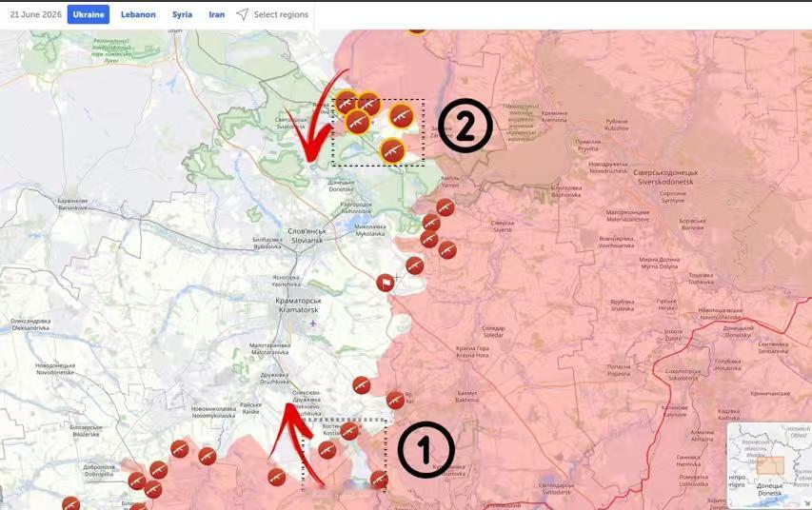Viewport: 812px width, 510px height.
Task: Switch to the Syria tab
Action: (182, 14)
